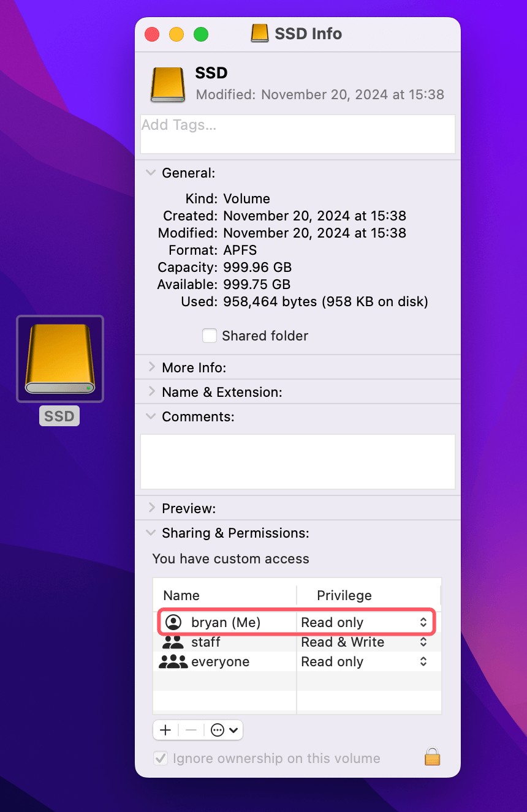The image size is (527, 812).
Task: Click the staff group icon
Action: pyautogui.click(x=173, y=642)
